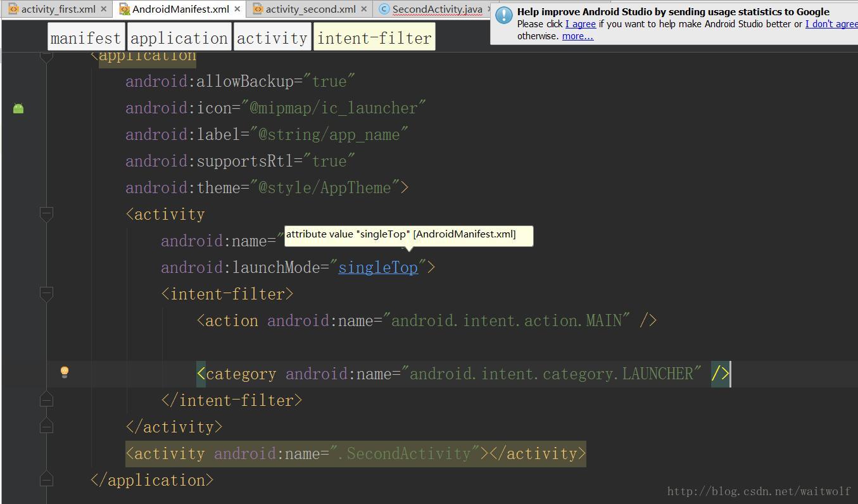
Task: Select the AndroidManifest.xml tab
Action: click(181, 9)
